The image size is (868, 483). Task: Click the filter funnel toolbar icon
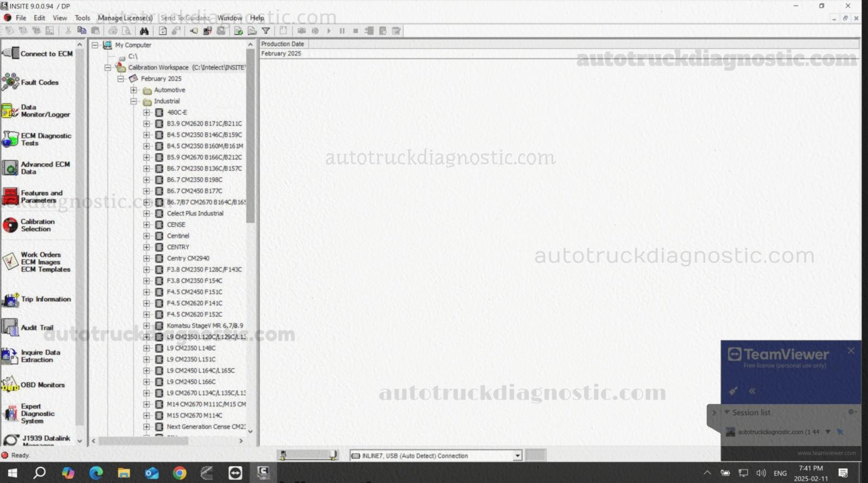pyautogui.click(x=266, y=31)
